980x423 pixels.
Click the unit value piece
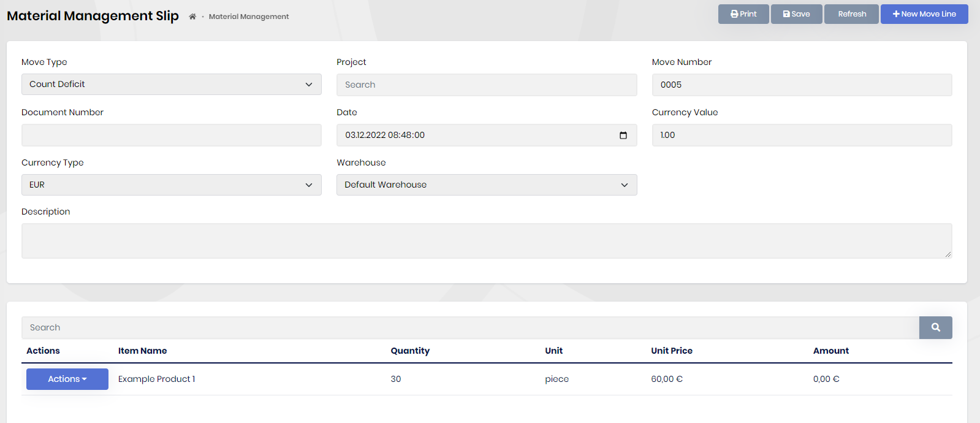556,379
